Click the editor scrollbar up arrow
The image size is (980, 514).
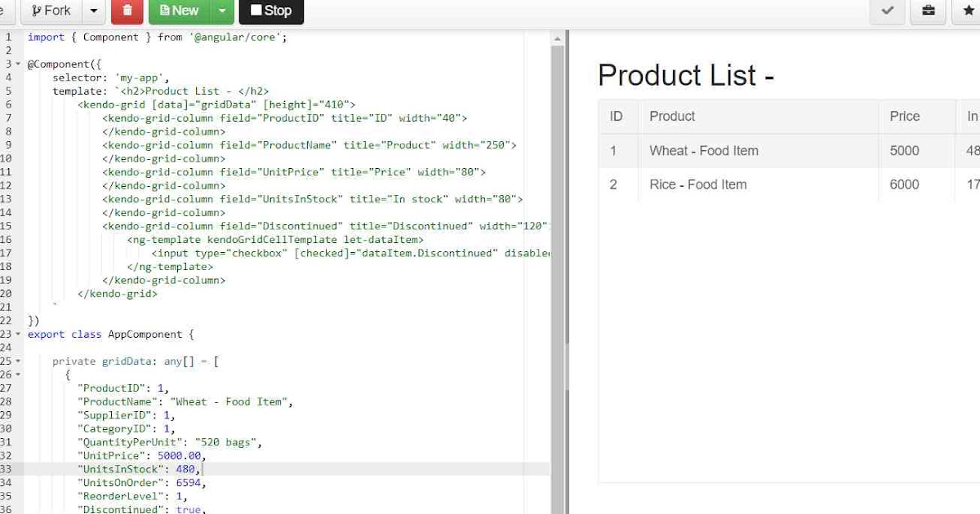coord(558,38)
